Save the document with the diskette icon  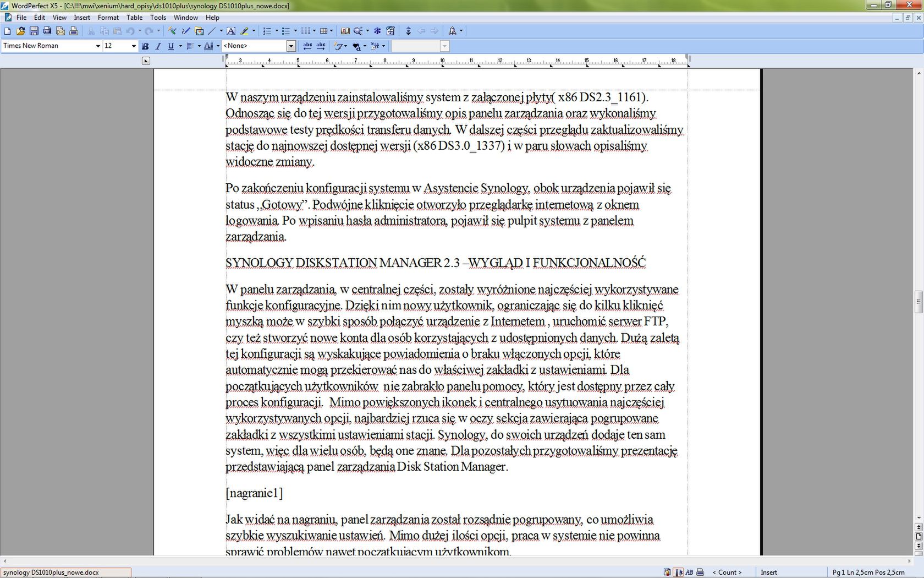34,31
